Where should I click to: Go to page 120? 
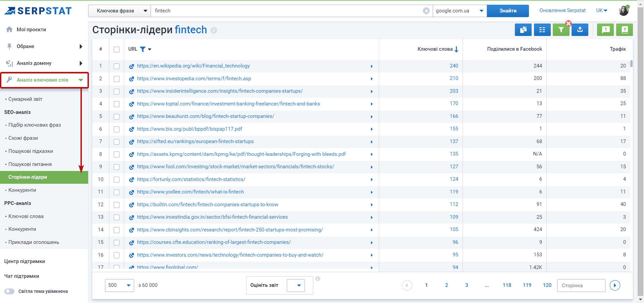click(547, 285)
